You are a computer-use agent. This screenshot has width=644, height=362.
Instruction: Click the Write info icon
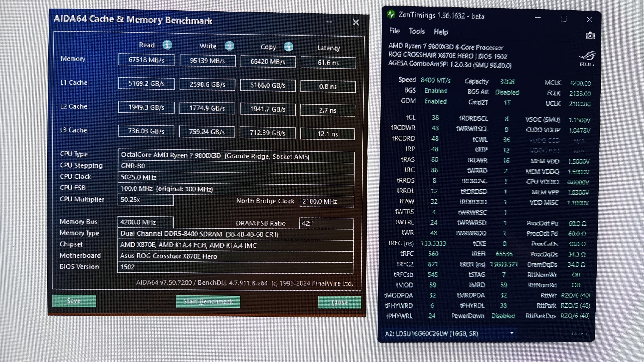[229, 46]
